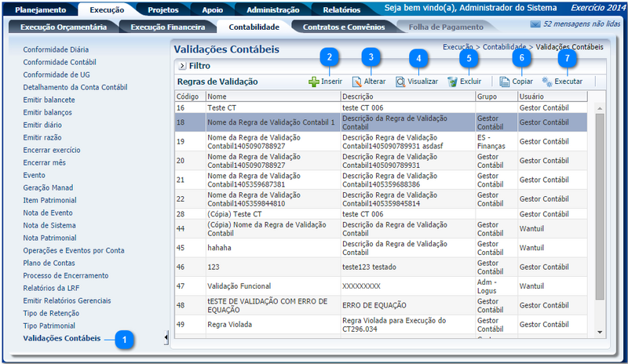Click the Executar gears icon
Viewport: 628px width, 364px height.
pos(547,82)
